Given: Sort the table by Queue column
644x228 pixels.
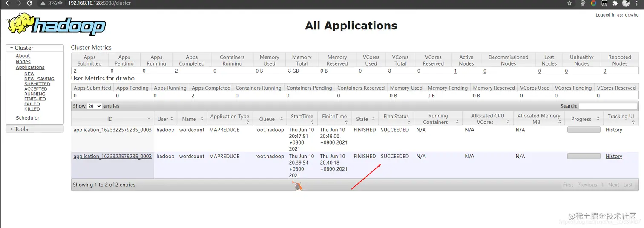Looking at the screenshot, I should 270,119.
